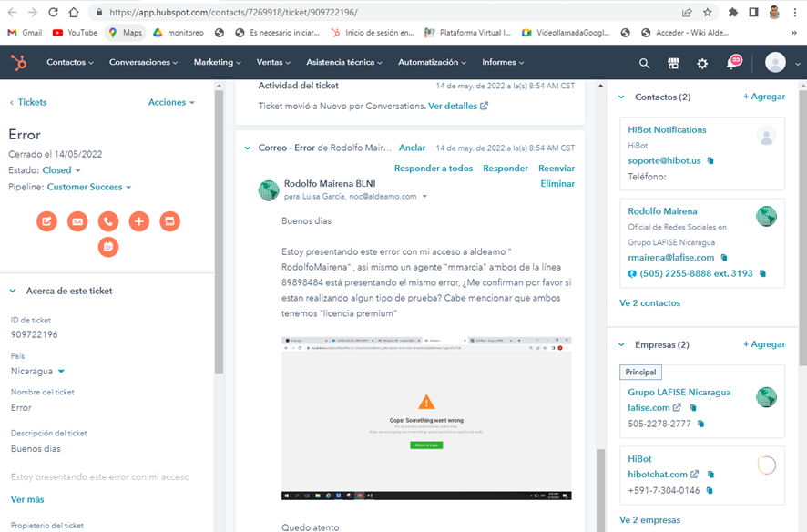The image size is (807, 532).
Task: Add a contact with + Agregar
Action: (x=764, y=97)
